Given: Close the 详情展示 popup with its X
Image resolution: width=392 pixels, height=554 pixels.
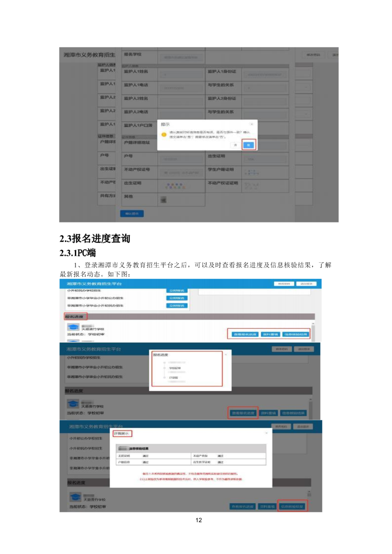Looking at the screenshot, I should (x=266, y=433).
